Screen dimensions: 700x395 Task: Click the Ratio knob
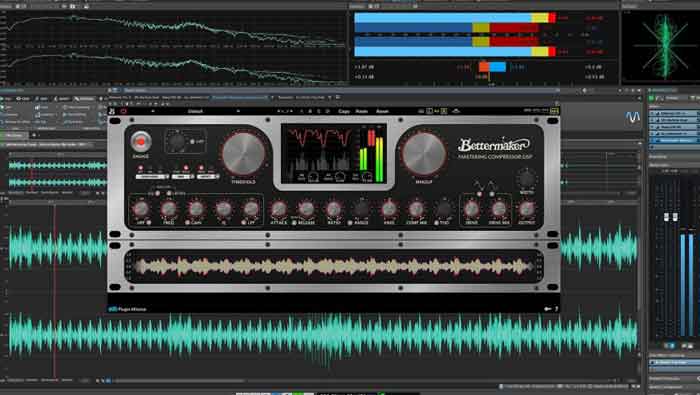(x=334, y=209)
